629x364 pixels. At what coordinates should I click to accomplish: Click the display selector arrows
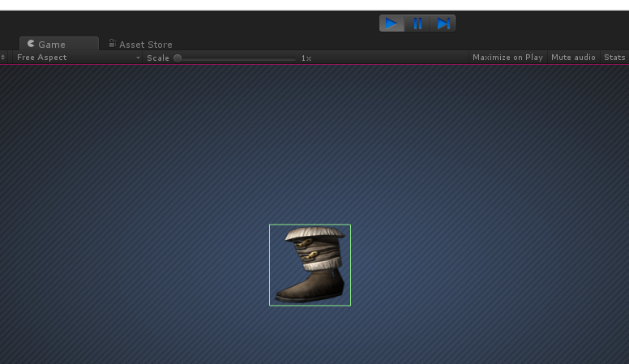[2, 58]
